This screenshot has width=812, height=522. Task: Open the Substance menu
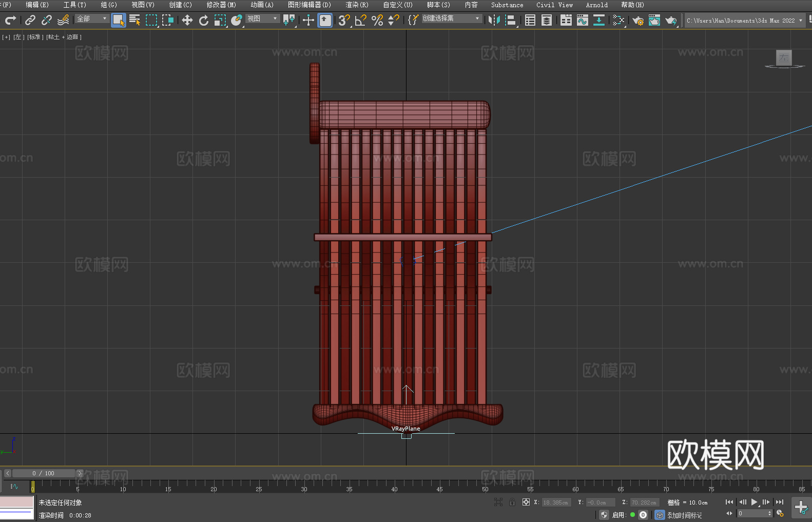pyautogui.click(x=507, y=5)
